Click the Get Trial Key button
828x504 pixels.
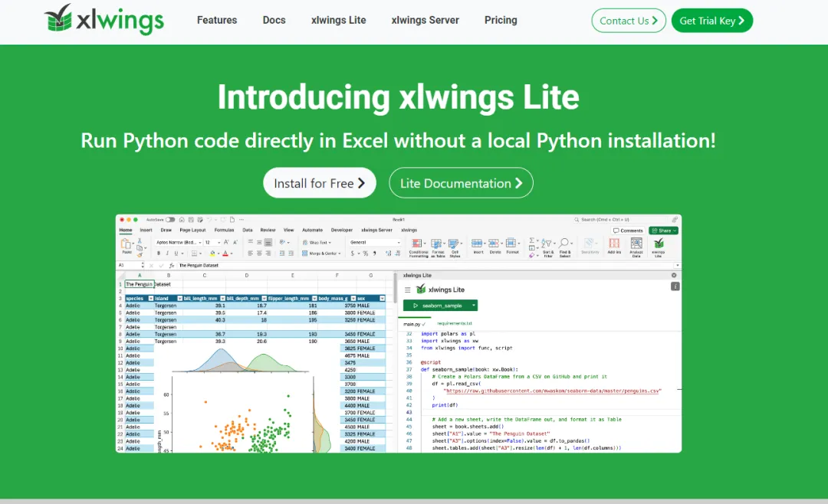711,21
